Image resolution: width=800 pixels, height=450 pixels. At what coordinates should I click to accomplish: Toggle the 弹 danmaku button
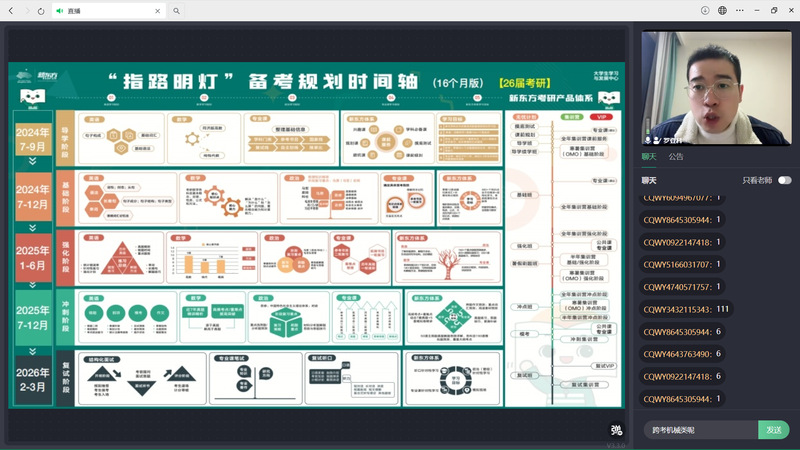pos(616,430)
